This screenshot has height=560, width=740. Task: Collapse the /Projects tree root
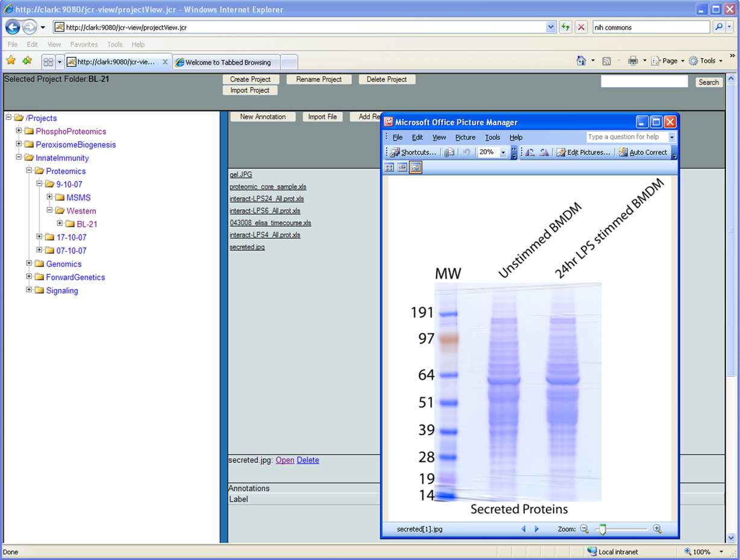tap(8, 118)
